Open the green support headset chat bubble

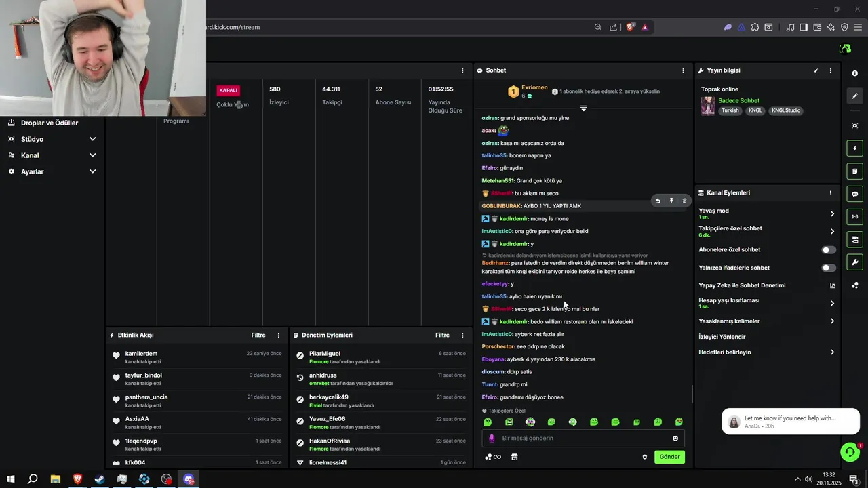pyautogui.click(x=850, y=452)
